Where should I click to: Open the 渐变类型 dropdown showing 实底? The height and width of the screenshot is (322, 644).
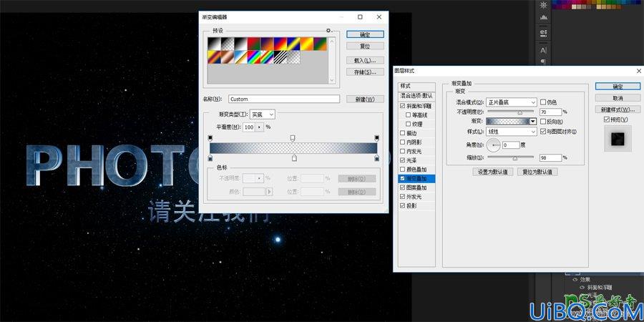[263, 114]
